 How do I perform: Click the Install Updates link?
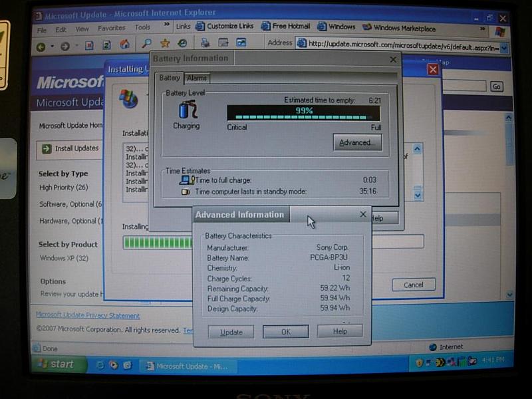click(x=76, y=148)
